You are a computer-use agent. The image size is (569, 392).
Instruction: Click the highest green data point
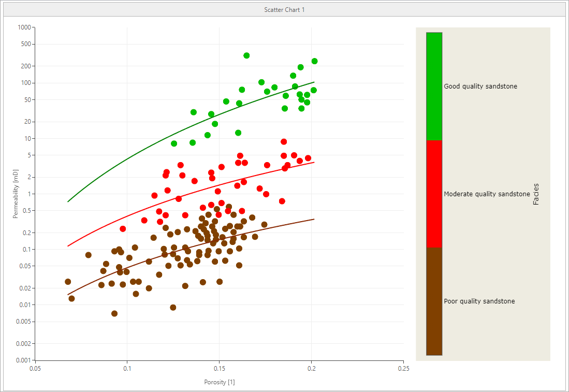[246, 55]
